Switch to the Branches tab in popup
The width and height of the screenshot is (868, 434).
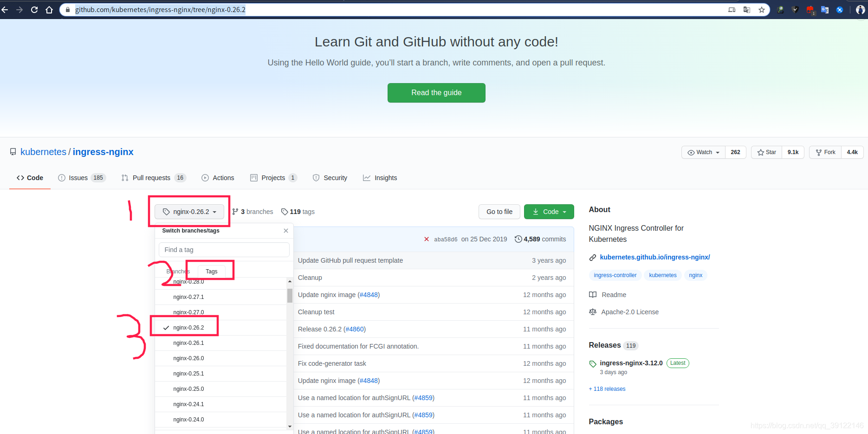178,272
